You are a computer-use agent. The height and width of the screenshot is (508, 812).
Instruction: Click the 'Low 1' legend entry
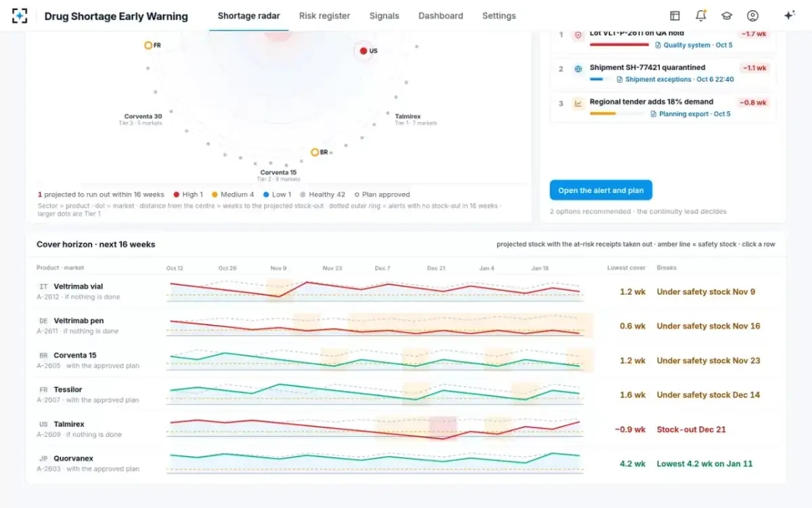tap(277, 194)
